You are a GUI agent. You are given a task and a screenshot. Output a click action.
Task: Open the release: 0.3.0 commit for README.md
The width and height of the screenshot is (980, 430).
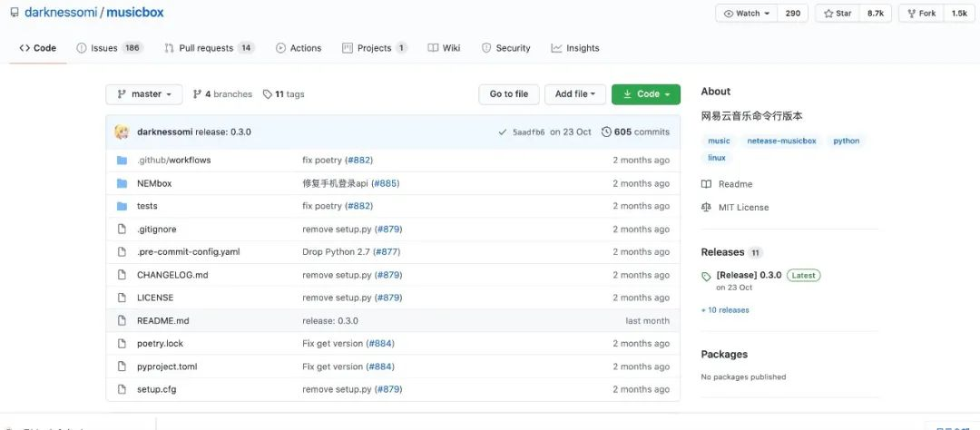[330, 320]
